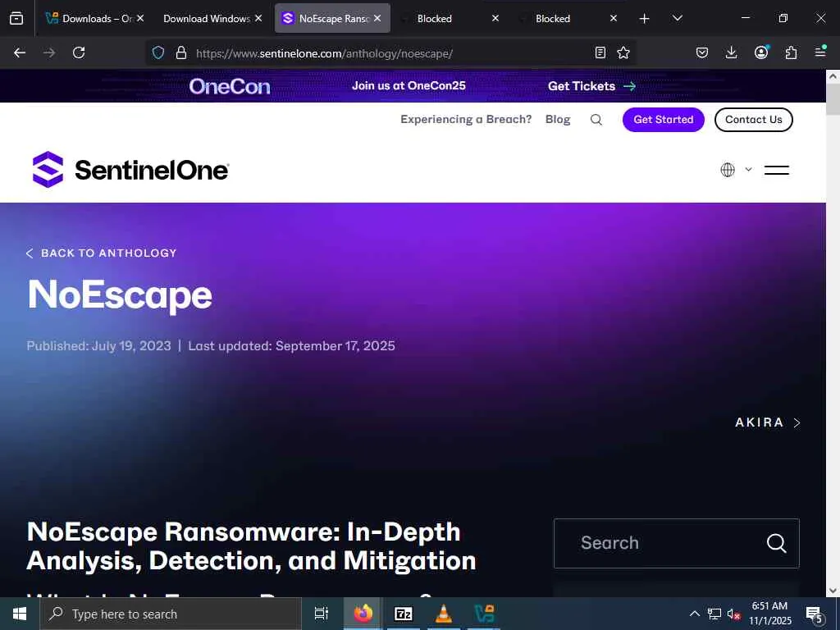The height and width of the screenshot is (630, 840).
Task: List all tabs dropdown arrow
Action: (677, 18)
